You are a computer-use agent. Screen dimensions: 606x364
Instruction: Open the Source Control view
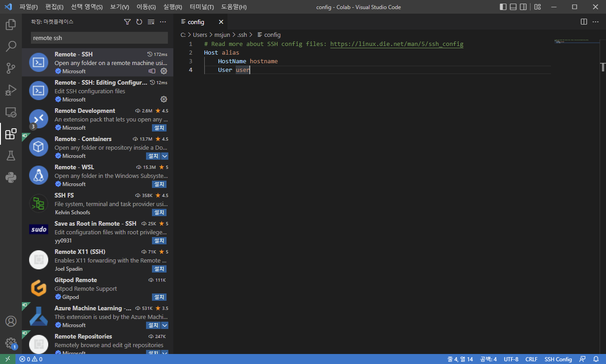(x=11, y=68)
